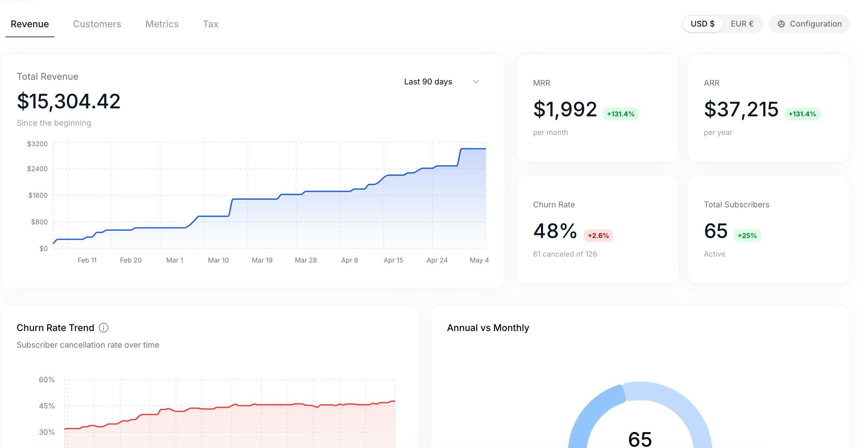The width and height of the screenshot is (868, 448).
Task: Click the $2400 y-axis label
Action: pos(38,169)
